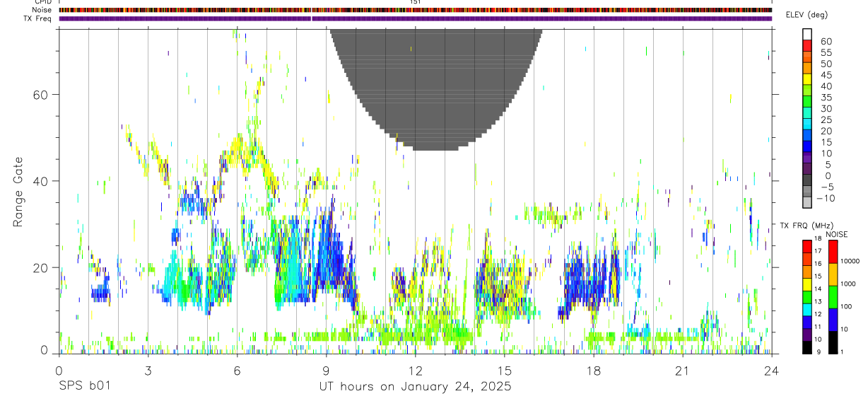Click the 'NOISE' legend title
The width and height of the screenshot is (868, 401).
point(836,234)
